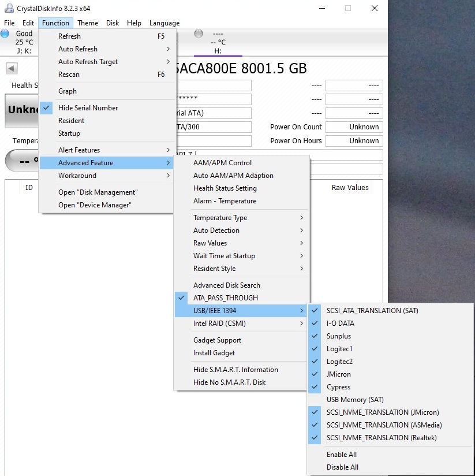
Task: Enable USB Memory (SAT) option
Action: [x=390, y=400]
